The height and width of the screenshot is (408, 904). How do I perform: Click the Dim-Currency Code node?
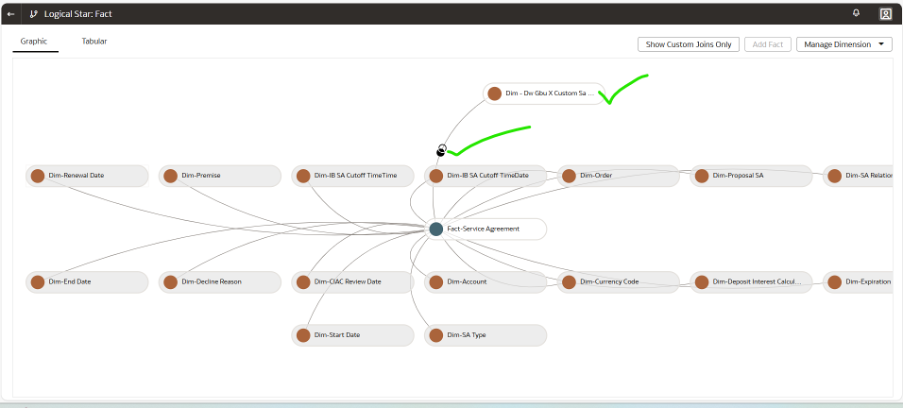click(618, 282)
